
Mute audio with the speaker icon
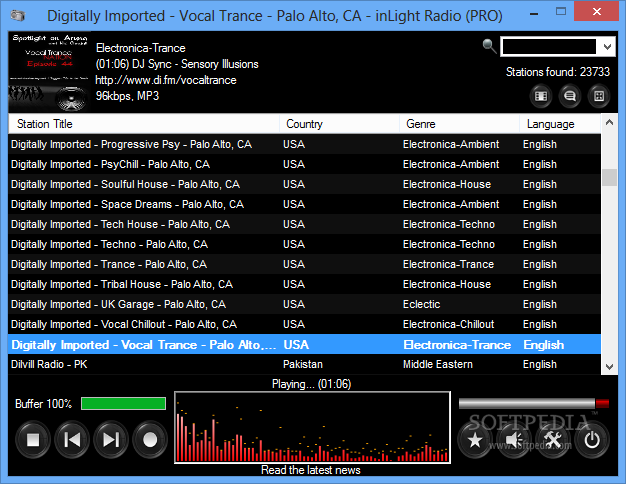[514, 440]
